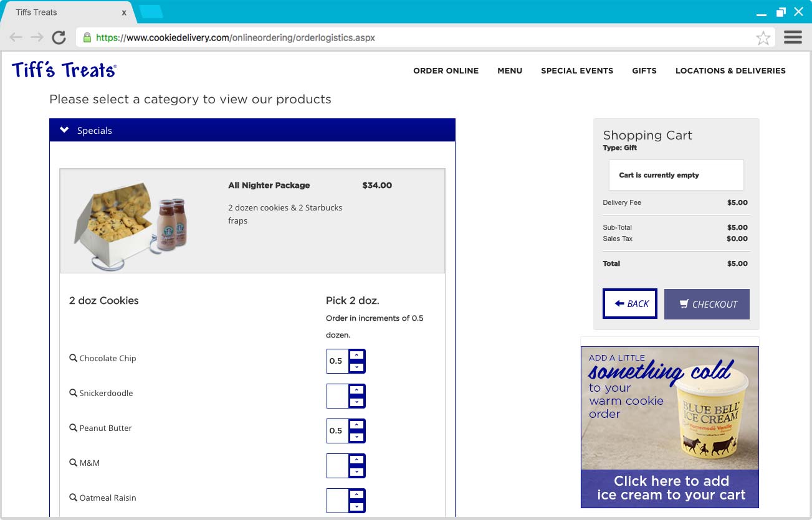Click the empty Oatmeal Raisin quantity field
The image size is (812, 520).
pyautogui.click(x=338, y=501)
